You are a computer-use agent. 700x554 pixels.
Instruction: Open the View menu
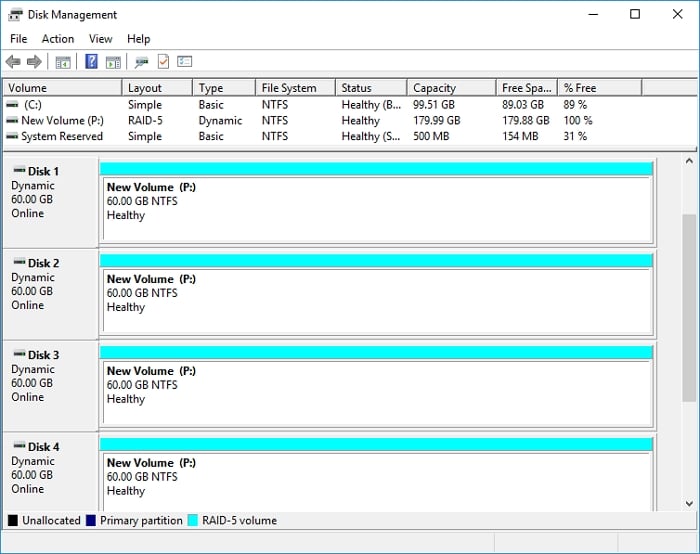point(100,39)
